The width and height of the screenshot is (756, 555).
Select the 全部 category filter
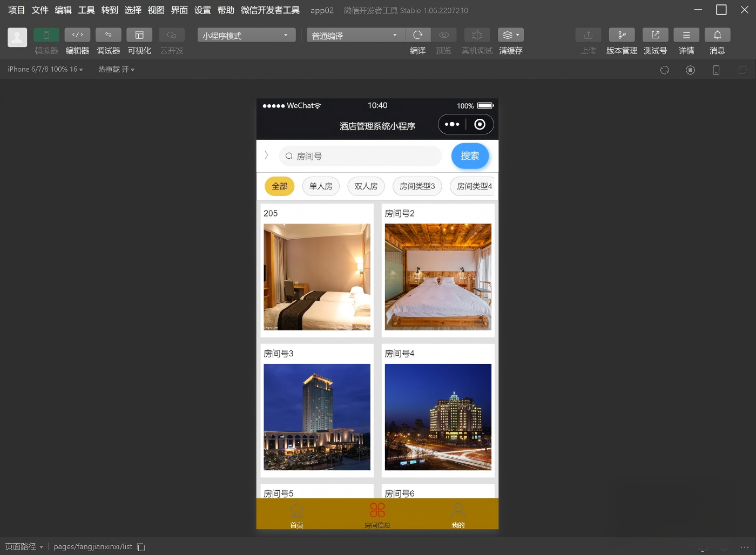pyautogui.click(x=280, y=186)
